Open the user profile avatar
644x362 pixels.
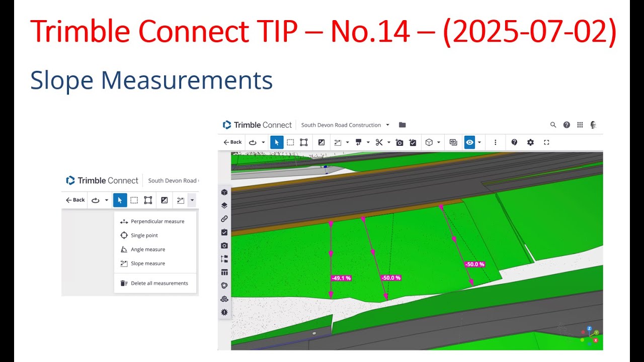[594, 125]
